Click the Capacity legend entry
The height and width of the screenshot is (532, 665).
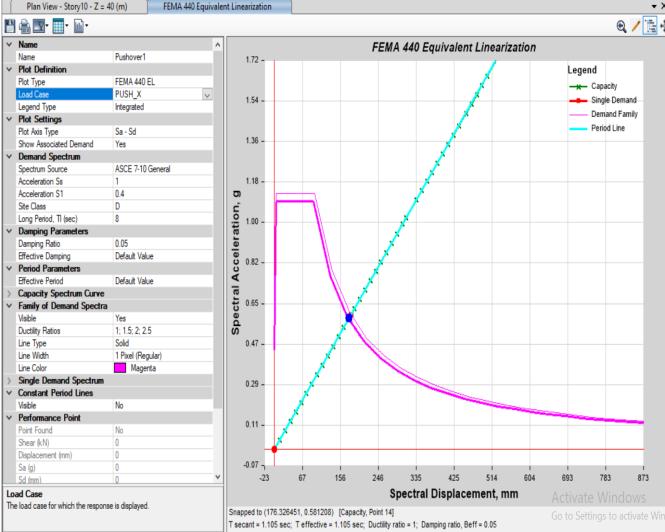coord(593,86)
